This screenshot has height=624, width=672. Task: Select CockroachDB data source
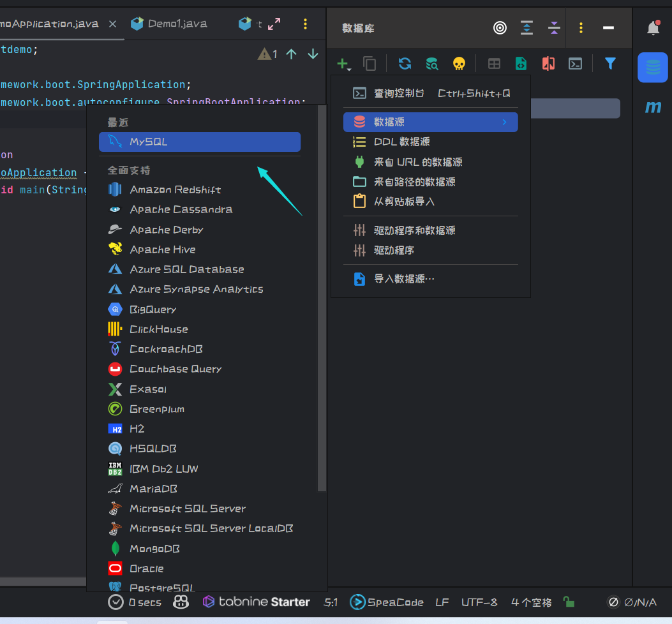click(200, 349)
